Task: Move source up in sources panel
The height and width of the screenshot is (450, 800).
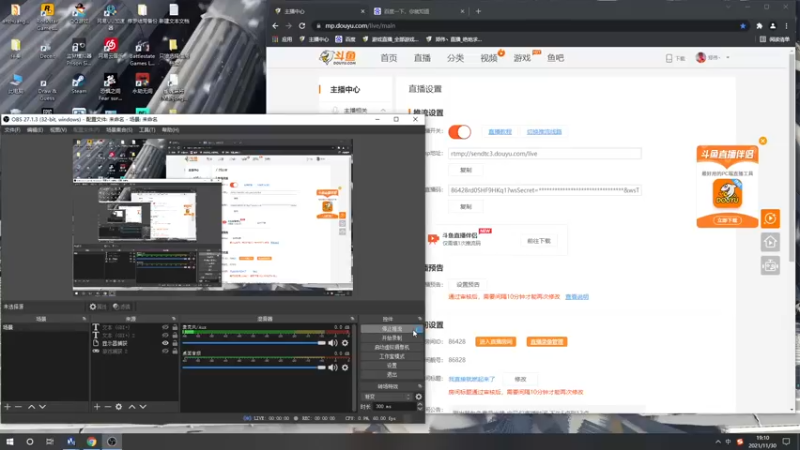Action: [x=132, y=407]
